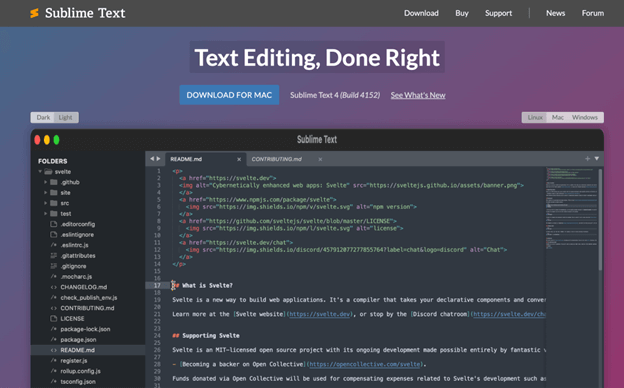Image resolution: width=624 pixels, height=388 pixels.
Task: Select register.js in the sidebar
Action: [74, 361]
